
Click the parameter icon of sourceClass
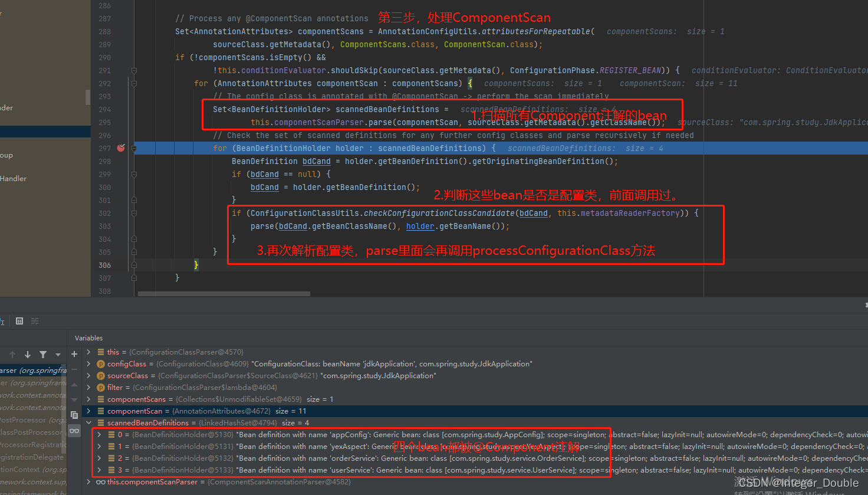101,376
